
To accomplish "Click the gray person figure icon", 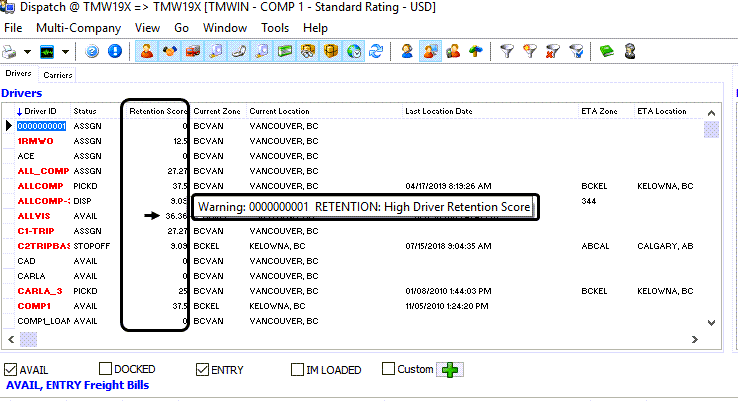I will [x=630, y=51].
